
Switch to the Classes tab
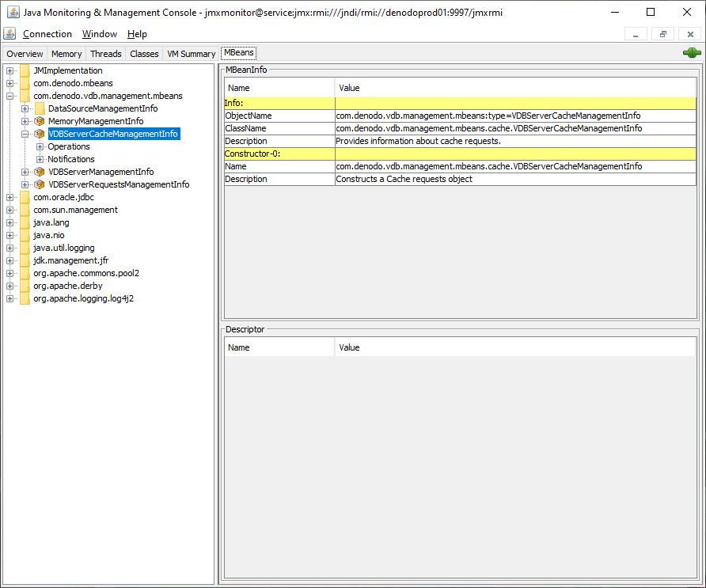click(144, 54)
